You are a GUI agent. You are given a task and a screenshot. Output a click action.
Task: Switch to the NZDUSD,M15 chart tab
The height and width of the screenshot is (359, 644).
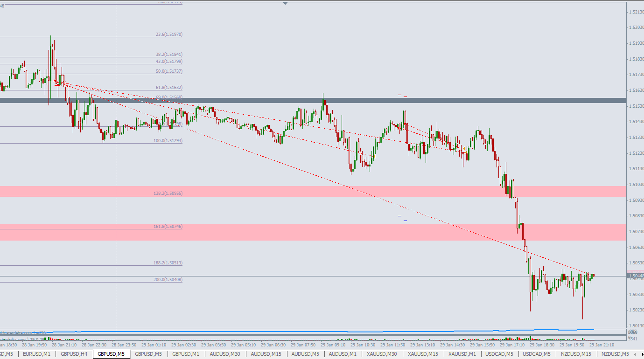[576, 354]
